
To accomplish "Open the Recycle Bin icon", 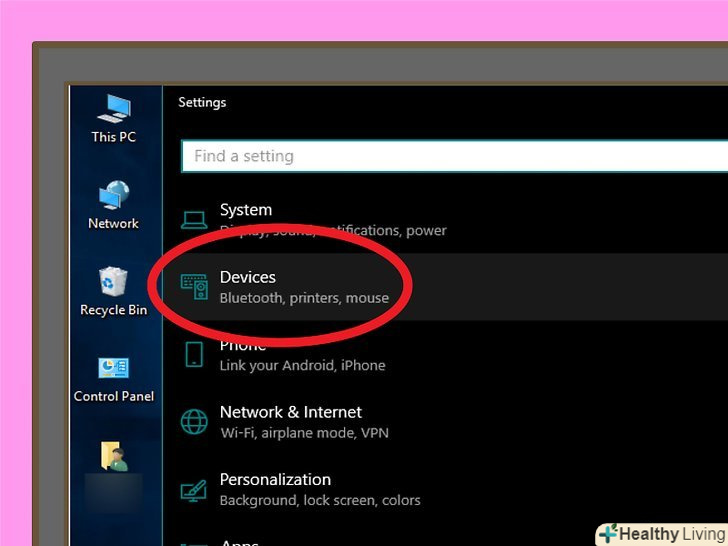I will pos(113,283).
